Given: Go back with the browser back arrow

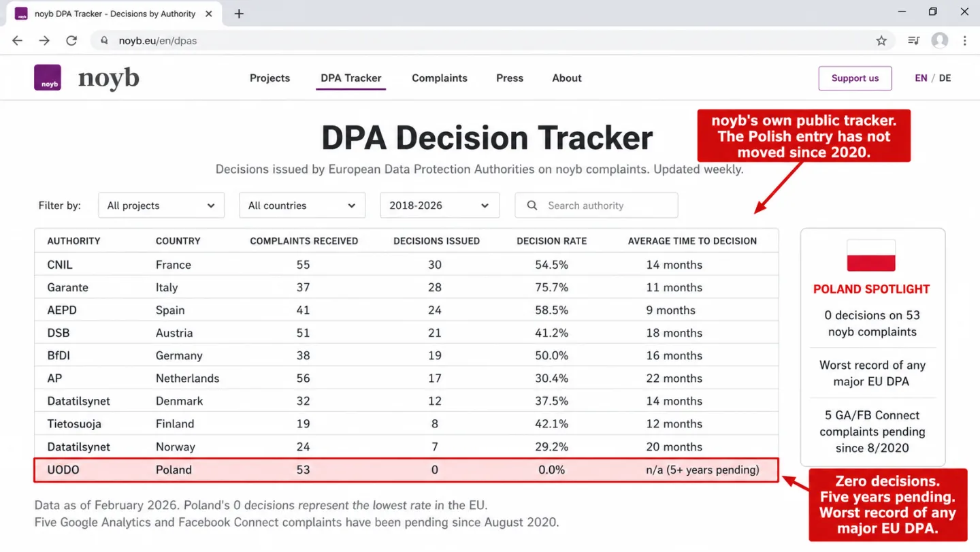Looking at the screenshot, I should (18, 41).
